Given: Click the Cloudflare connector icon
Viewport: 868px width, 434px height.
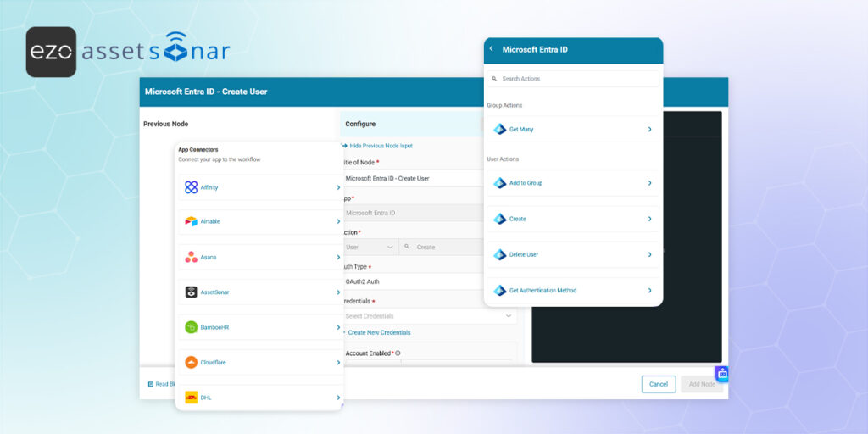Looking at the screenshot, I should pyautogui.click(x=191, y=363).
